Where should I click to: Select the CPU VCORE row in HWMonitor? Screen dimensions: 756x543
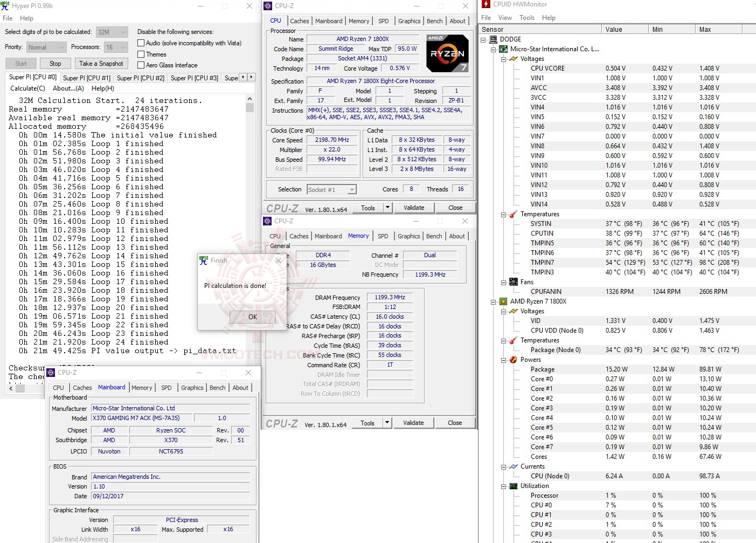pyautogui.click(x=617, y=68)
